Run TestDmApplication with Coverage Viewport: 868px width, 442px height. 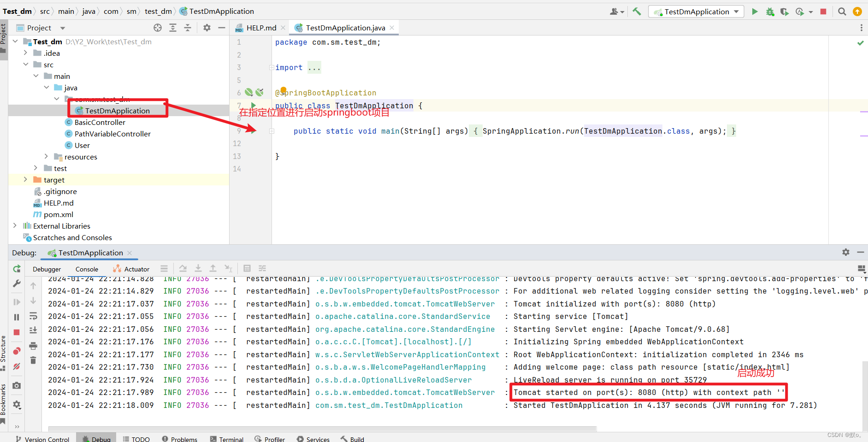[x=785, y=12]
